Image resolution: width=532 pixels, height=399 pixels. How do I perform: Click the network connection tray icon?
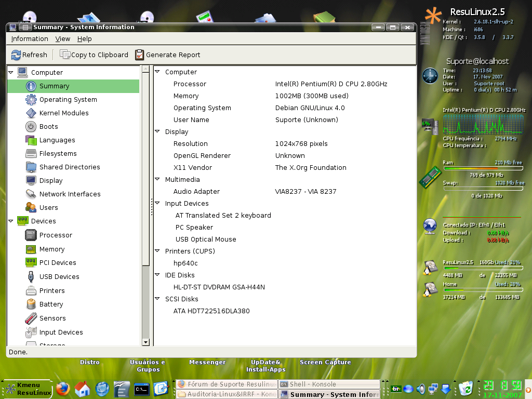[433, 389]
